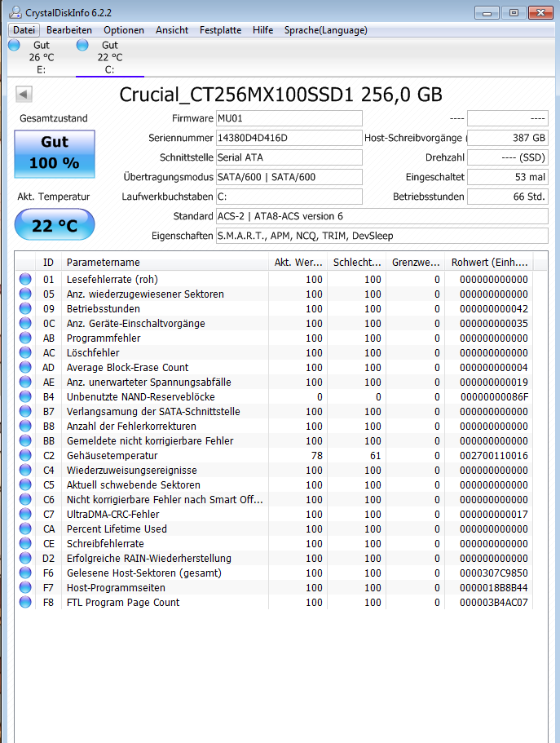
Task: Click the Übertragungsmodus SATA/600 field
Action: 289,177
